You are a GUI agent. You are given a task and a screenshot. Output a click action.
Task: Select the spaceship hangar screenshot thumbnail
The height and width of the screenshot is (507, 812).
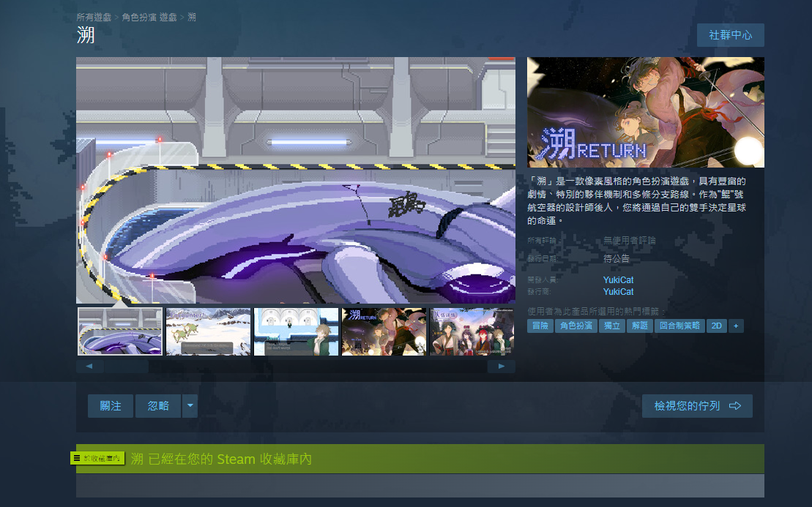[x=120, y=331]
